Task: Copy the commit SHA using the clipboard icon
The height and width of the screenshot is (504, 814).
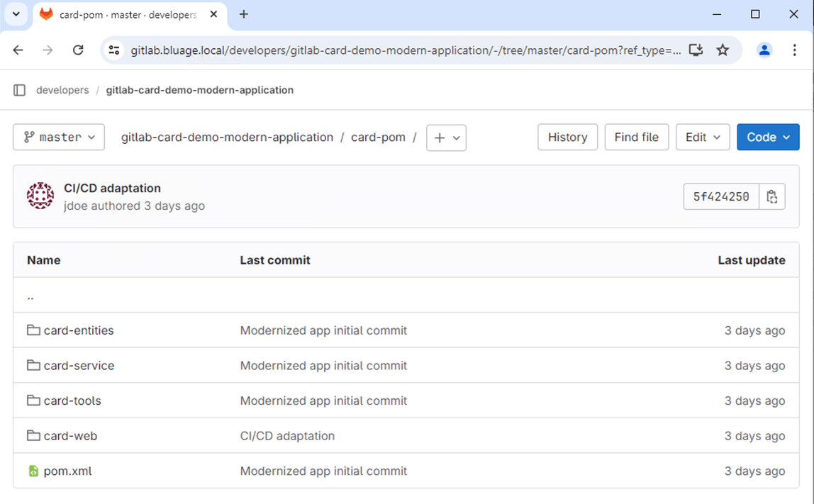Action: coord(771,196)
